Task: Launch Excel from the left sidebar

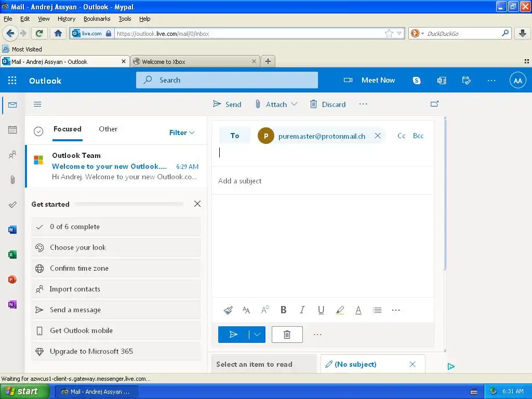Action: 12,255
